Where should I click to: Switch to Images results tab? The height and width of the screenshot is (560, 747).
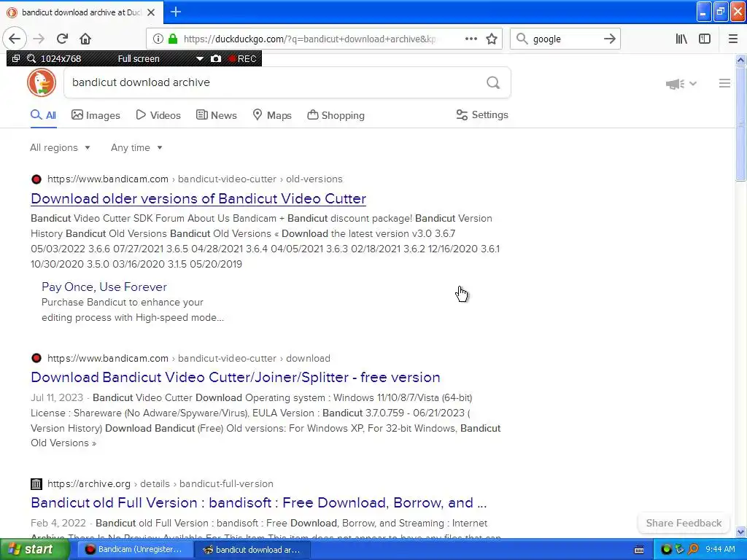[96, 115]
